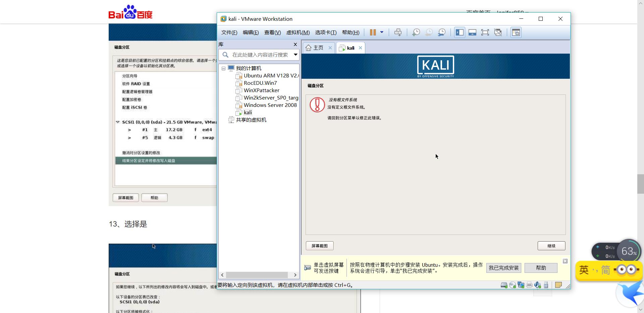The height and width of the screenshot is (313, 644).
Task: Click the 英 input method language indicator
Action: coord(584,270)
